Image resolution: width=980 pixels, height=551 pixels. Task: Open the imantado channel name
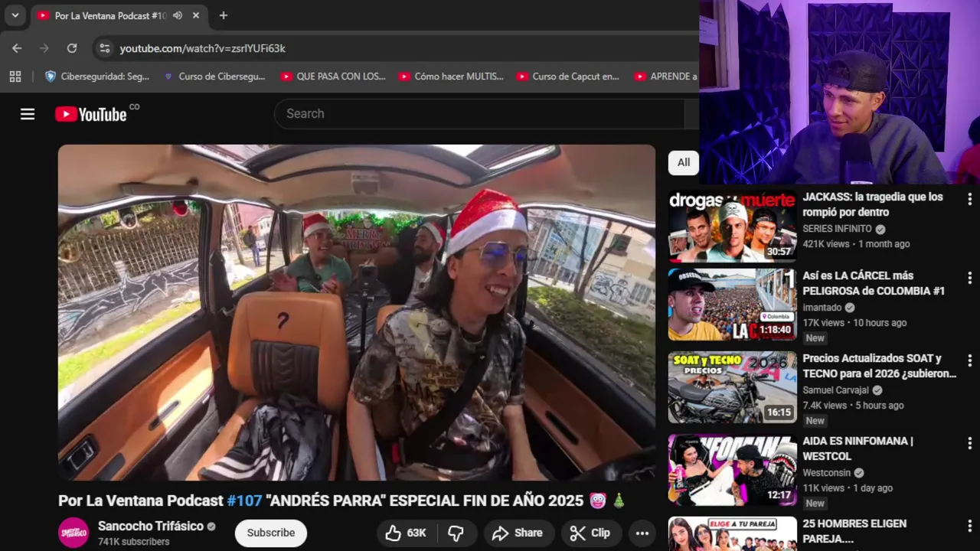(822, 308)
